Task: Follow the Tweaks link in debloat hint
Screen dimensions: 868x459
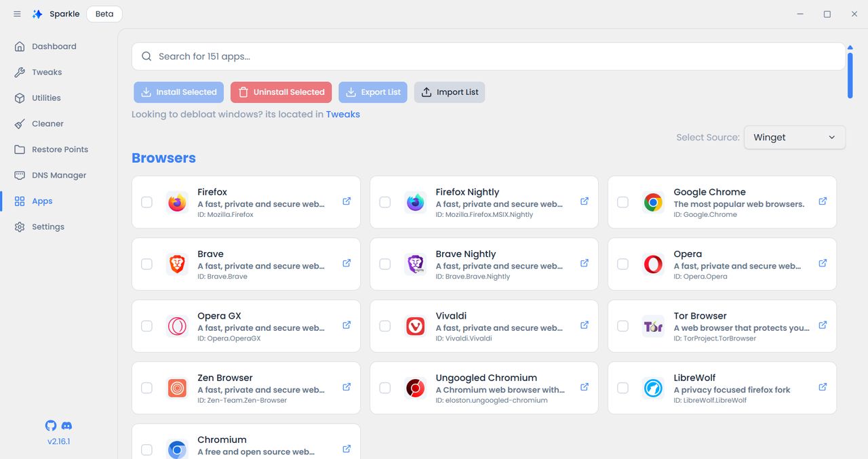Action: coord(343,115)
